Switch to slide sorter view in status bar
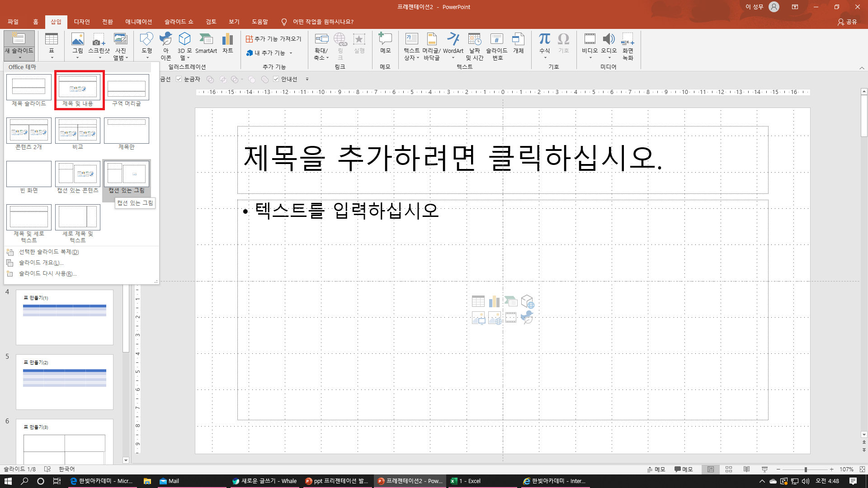 pos(728,469)
